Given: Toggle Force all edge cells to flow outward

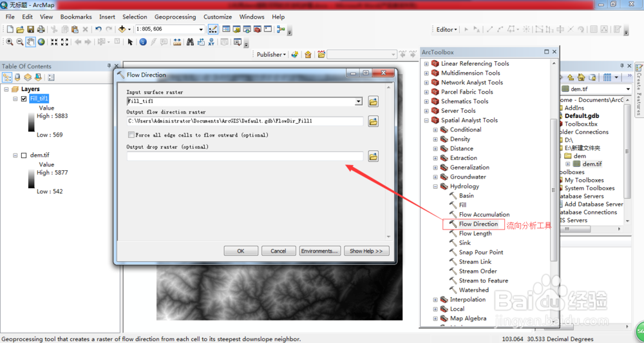Looking at the screenshot, I should 131,135.
